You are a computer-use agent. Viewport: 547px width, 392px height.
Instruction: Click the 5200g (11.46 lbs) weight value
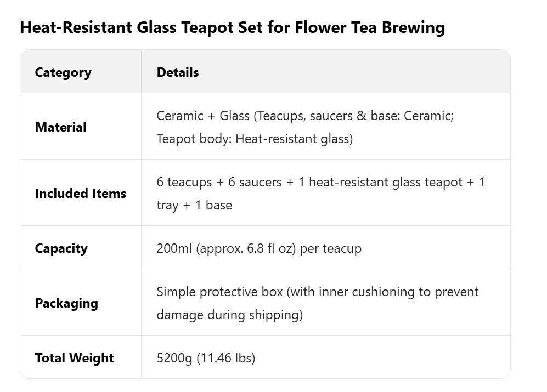(206, 358)
